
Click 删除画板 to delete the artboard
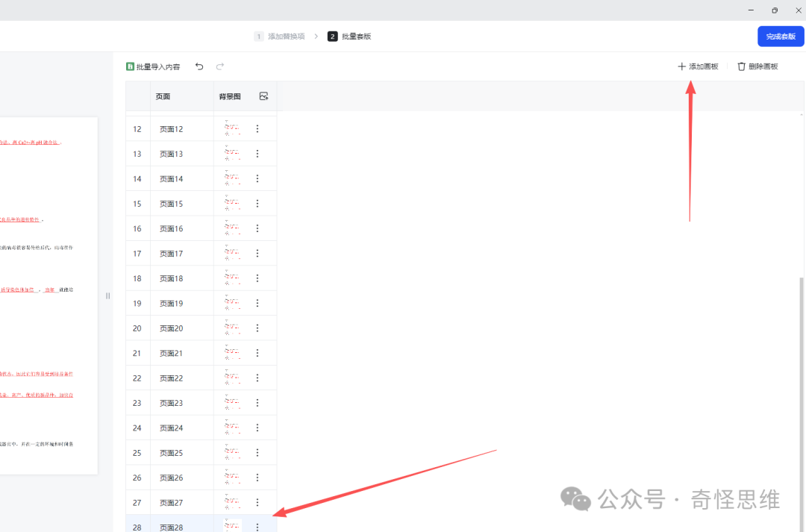click(757, 66)
